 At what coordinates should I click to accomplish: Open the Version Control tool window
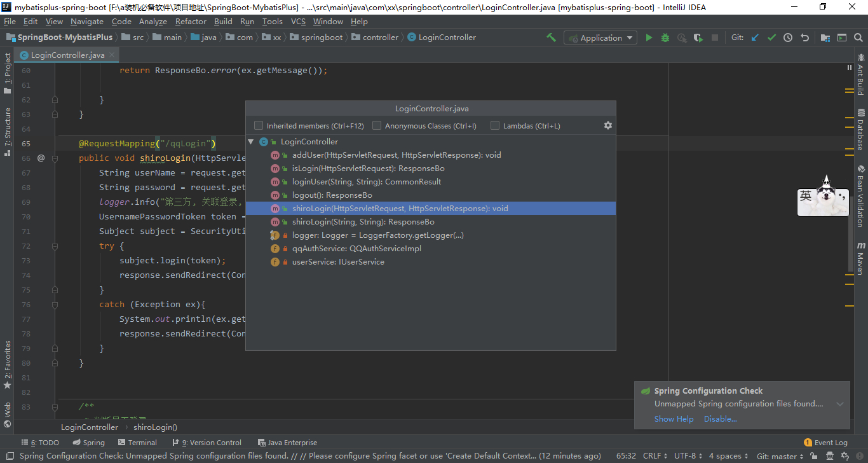(x=207, y=443)
